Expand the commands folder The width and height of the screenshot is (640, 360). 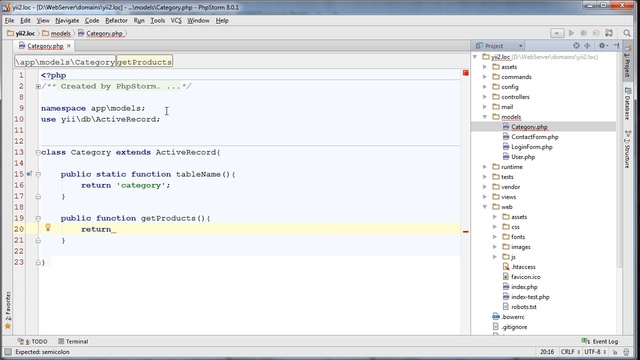click(x=485, y=77)
